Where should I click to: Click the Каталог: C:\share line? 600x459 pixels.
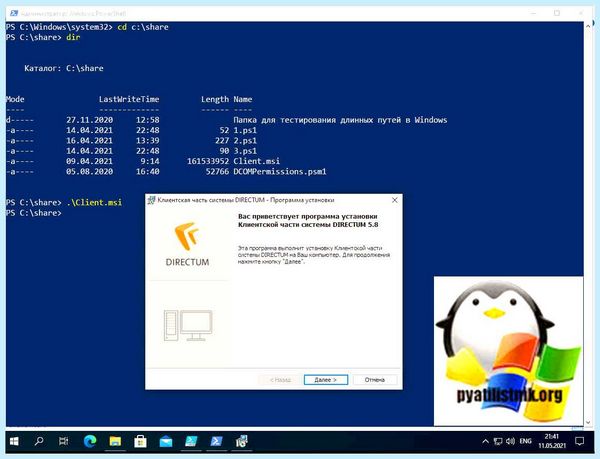click(x=64, y=68)
